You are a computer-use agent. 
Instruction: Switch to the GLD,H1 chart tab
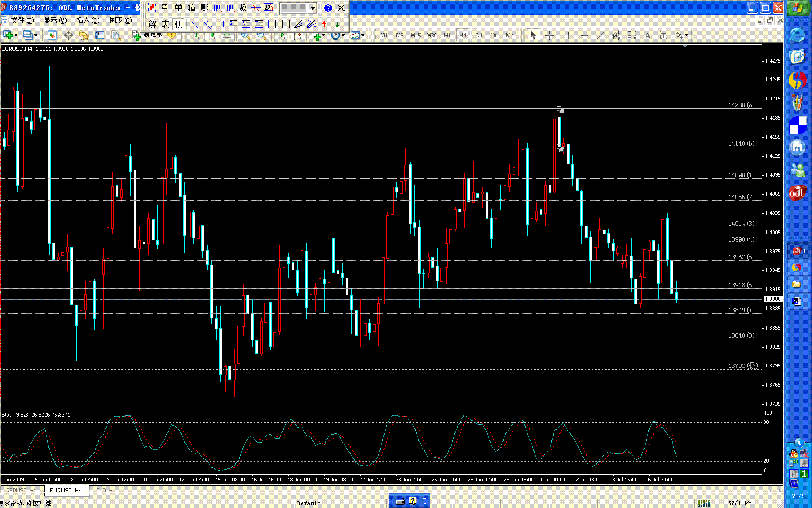[105, 491]
